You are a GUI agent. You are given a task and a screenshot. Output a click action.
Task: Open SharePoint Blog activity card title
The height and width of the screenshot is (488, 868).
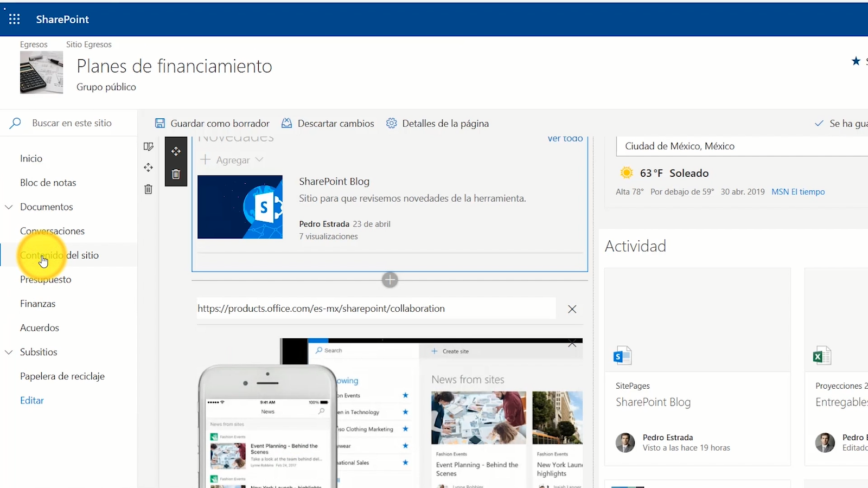(x=653, y=402)
